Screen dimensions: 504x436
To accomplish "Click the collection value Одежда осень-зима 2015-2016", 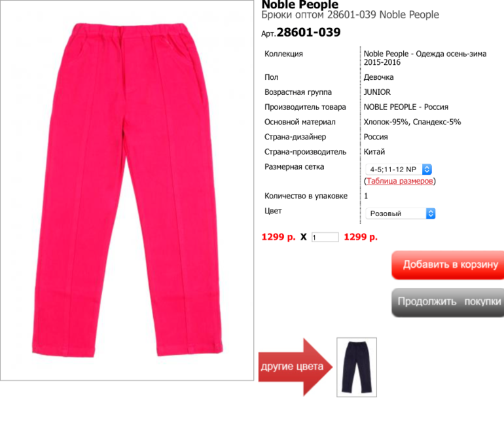I will pos(425,58).
